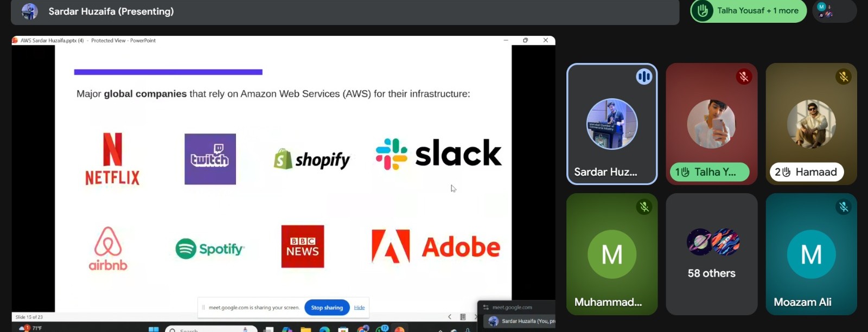Image resolution: width=868 pixels, height=332 pixels.
Task: Click the muted mic icon on Moazam Ali's tile
Action: (844, 207)
